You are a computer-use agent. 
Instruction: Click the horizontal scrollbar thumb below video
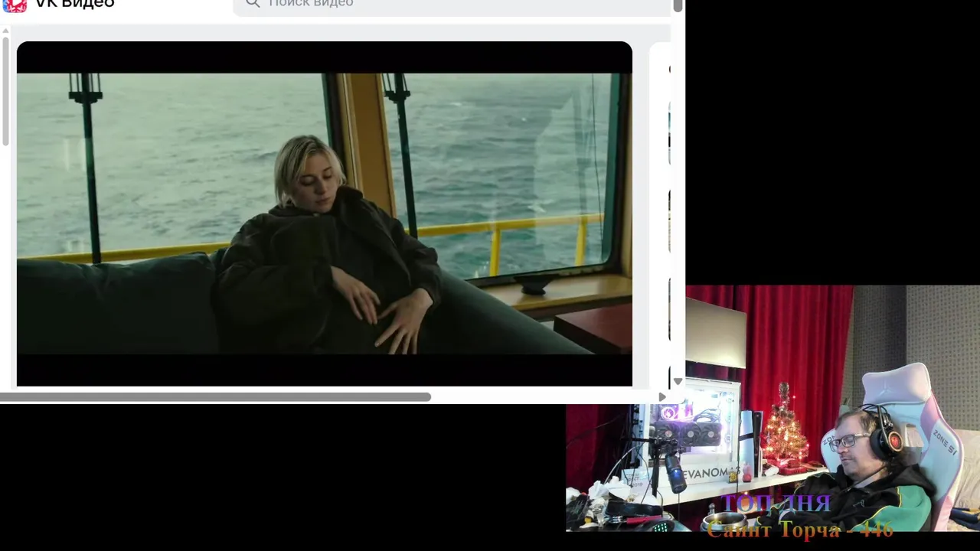[215, 397]
